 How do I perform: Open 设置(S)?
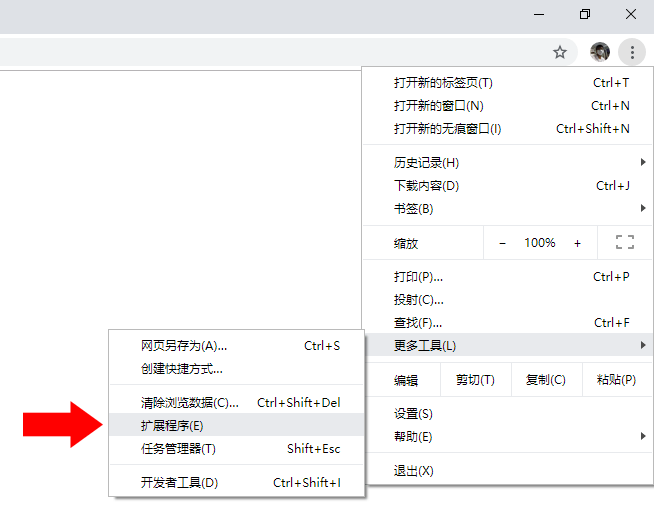pyautogui.click(x=507, y=413)
